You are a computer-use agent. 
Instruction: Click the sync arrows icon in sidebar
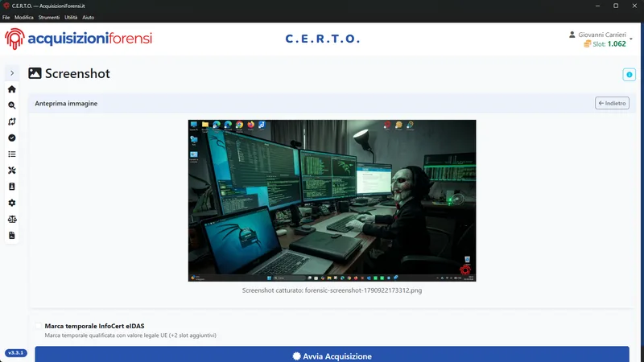click(12, 121)
